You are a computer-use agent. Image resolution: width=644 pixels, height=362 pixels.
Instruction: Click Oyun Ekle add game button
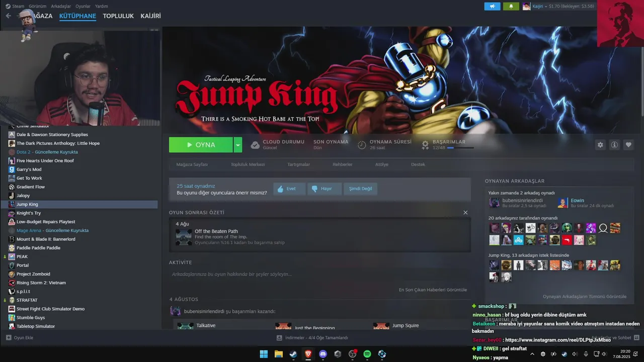tap(20, 338)
